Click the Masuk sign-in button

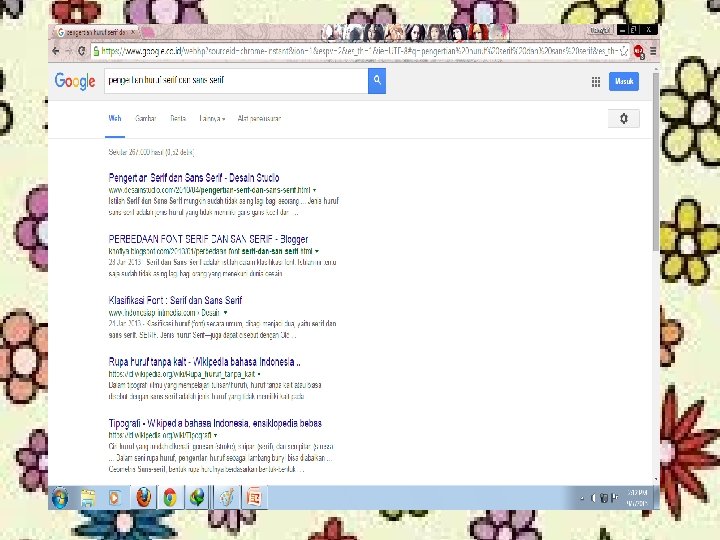[x=624, y=81]
